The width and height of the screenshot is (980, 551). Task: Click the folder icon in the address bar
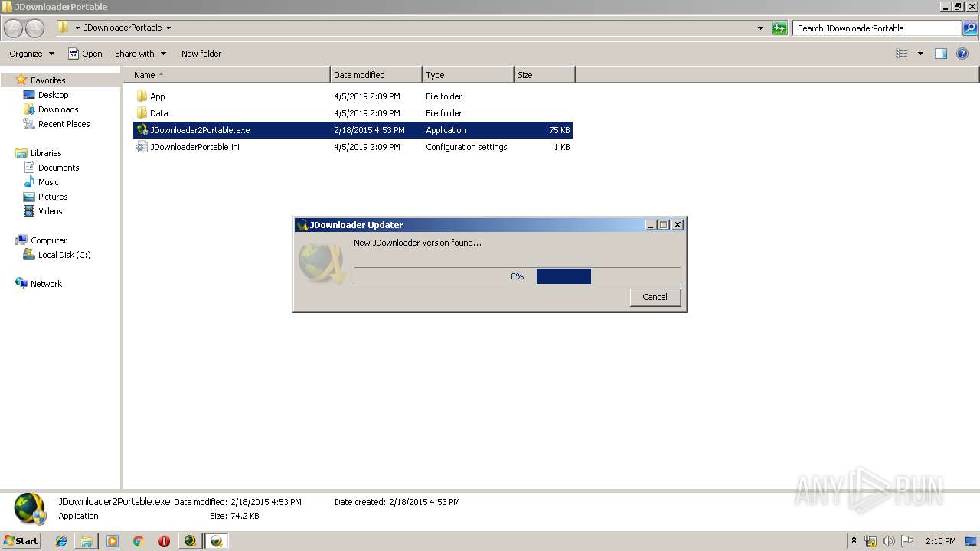(64, 28)
